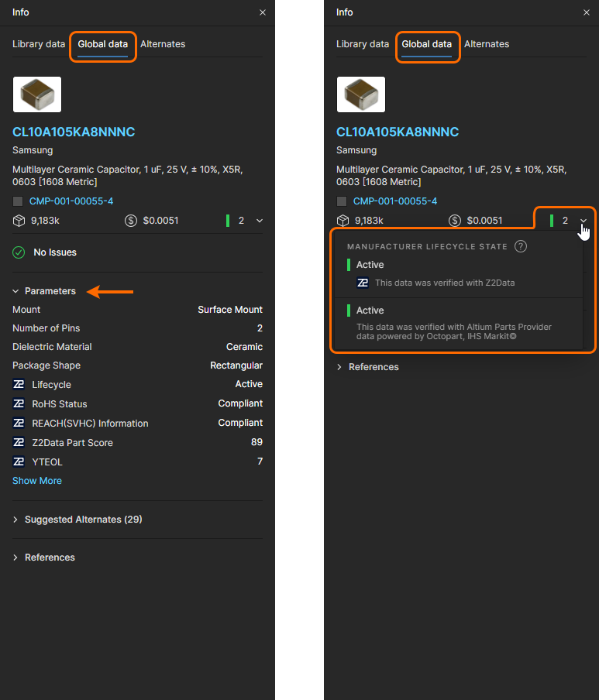Expand lifecycle dropdown arrow in left panel
599x700 pixels.
coord(260,221)
